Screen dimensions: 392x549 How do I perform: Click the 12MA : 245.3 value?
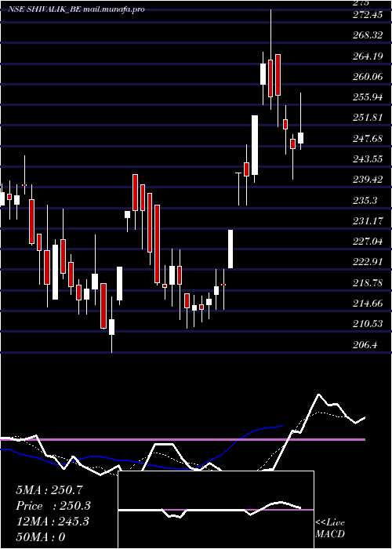pyautogui.click(x=53, y=522)
